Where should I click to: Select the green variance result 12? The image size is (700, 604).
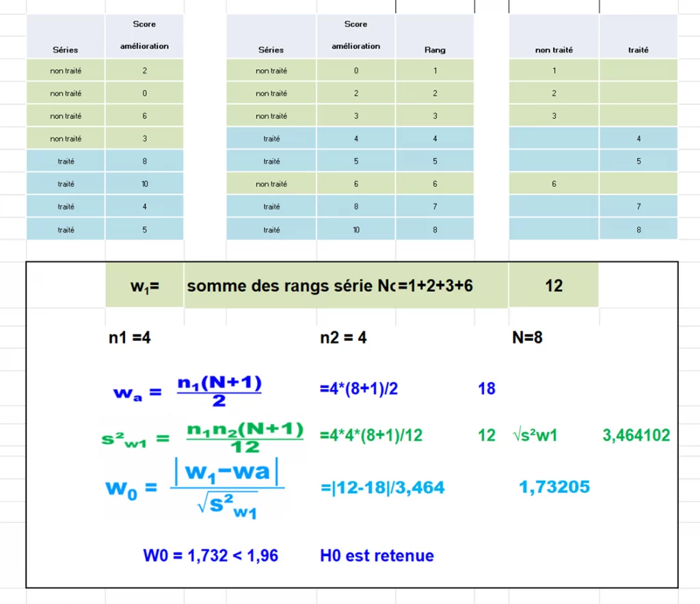487,435
